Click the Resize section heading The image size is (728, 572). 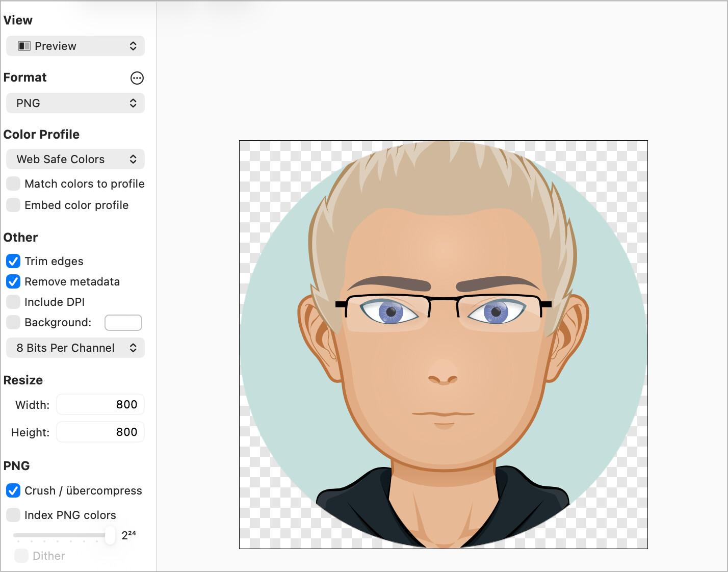(23, 380)
